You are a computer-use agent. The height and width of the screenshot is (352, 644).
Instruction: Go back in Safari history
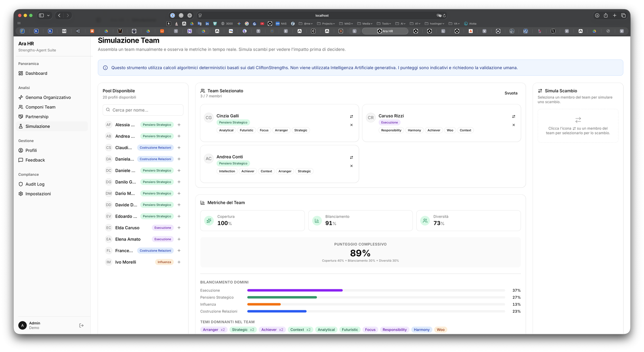(59, 15)
